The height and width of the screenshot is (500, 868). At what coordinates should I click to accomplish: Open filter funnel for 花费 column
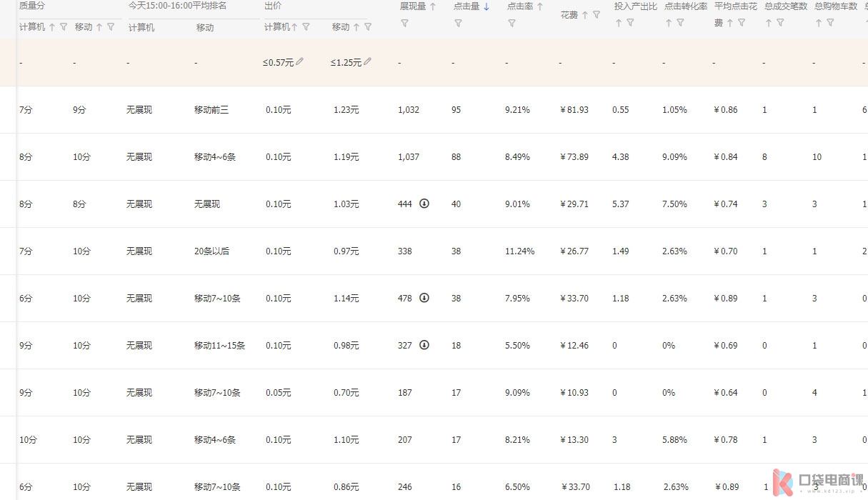597,15
